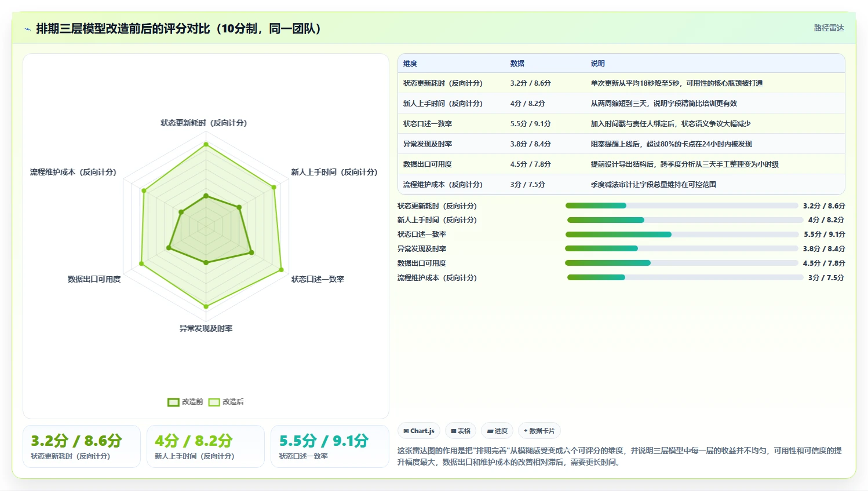Toggle the 改造前 legend swatch
Viewport: 868px width, 491px height.
[x=173, y=402]
